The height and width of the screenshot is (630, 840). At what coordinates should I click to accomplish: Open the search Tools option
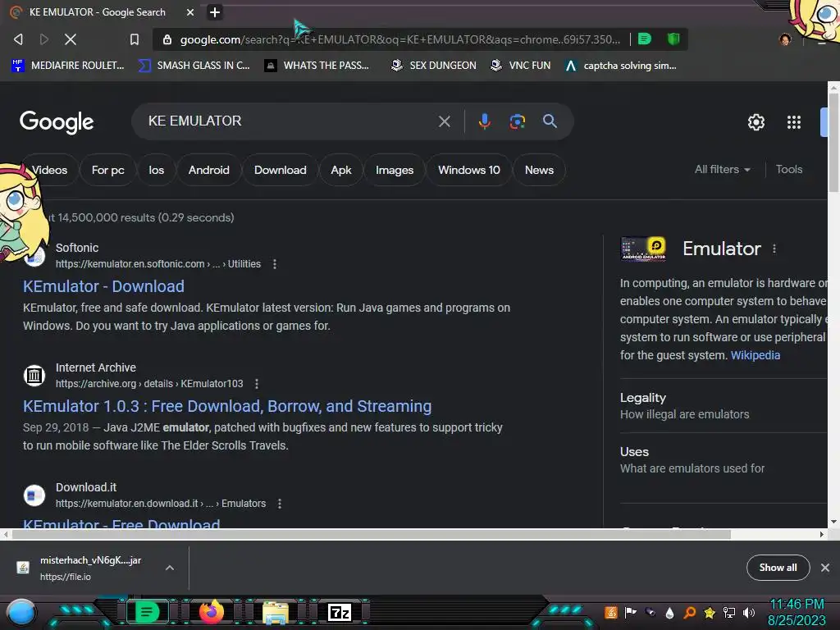[x=788, y=169]
